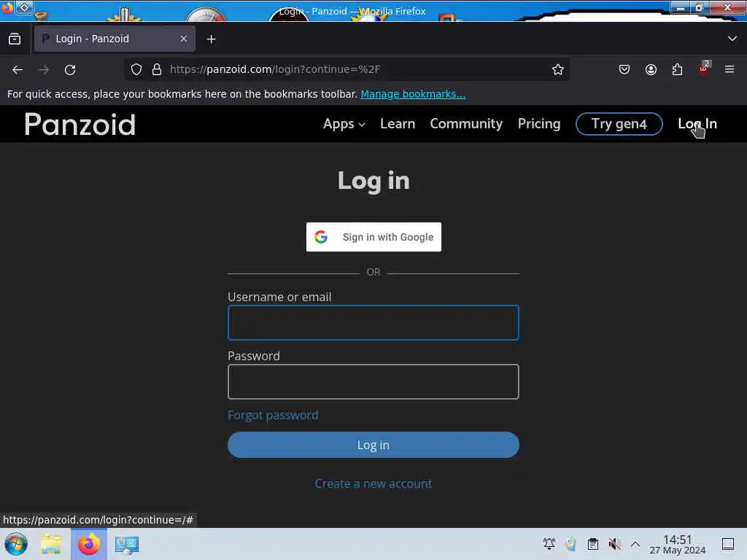Image resolution: width=747 pixels, height=560 pixels.
Task: Click Log In in the top navigation
Action: point(697,124)
